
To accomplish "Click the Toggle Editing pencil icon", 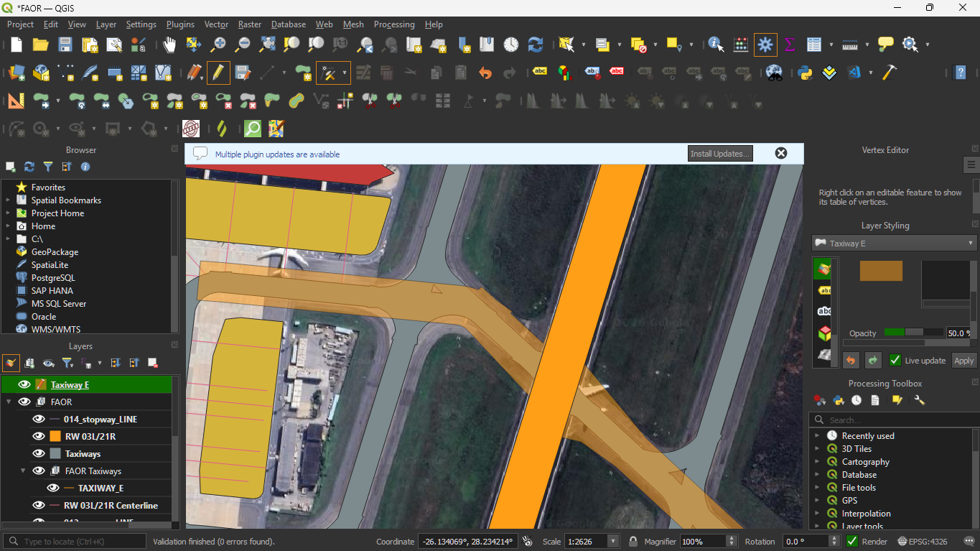I will click(218, 73).
